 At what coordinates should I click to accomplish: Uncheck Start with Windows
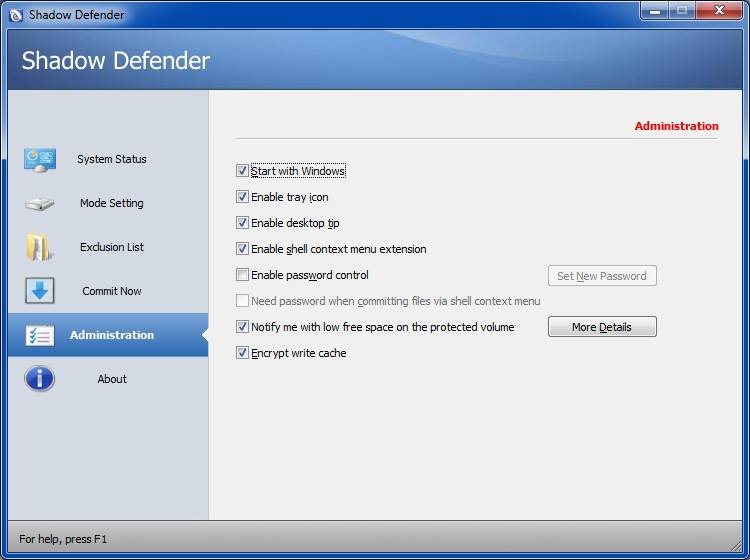[x=243, y=171]
